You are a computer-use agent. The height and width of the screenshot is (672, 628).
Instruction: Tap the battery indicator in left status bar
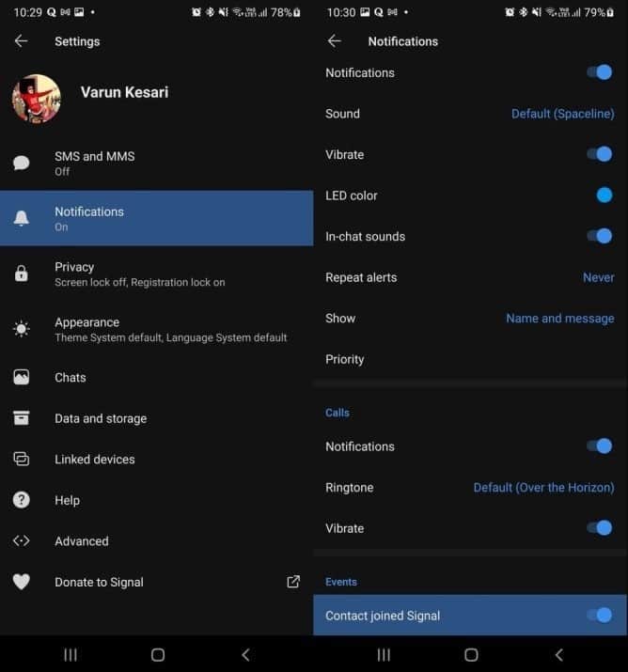click(x=297, y=12)
